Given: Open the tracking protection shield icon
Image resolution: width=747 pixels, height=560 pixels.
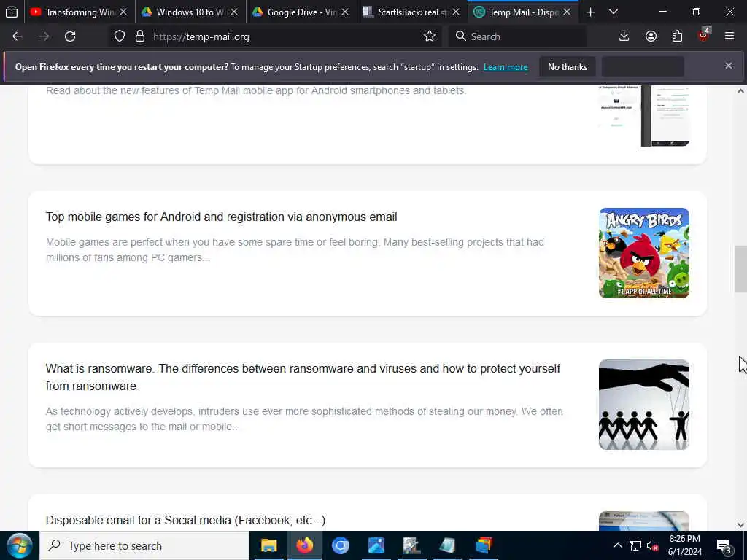Looking at the screenshot, I should tap(120, 36).
